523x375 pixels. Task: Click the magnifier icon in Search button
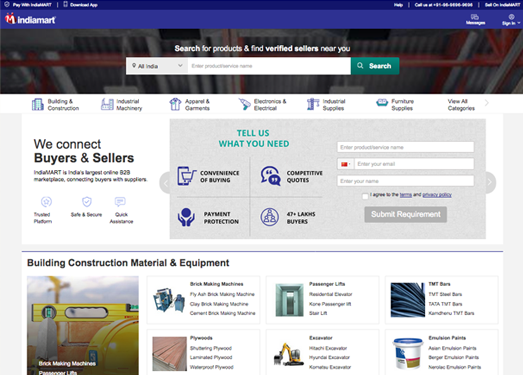point(360,66)
